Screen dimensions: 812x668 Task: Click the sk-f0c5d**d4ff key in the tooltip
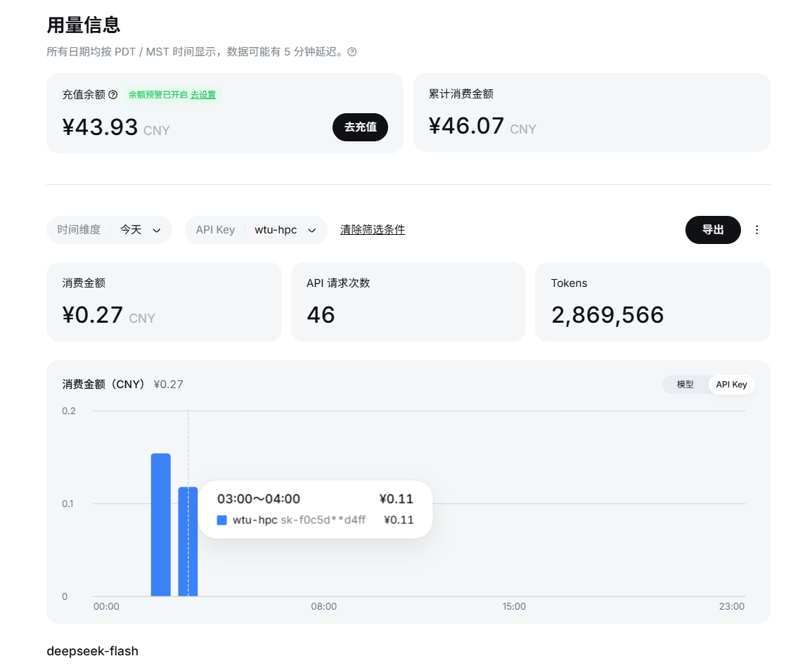pos(323,520)
